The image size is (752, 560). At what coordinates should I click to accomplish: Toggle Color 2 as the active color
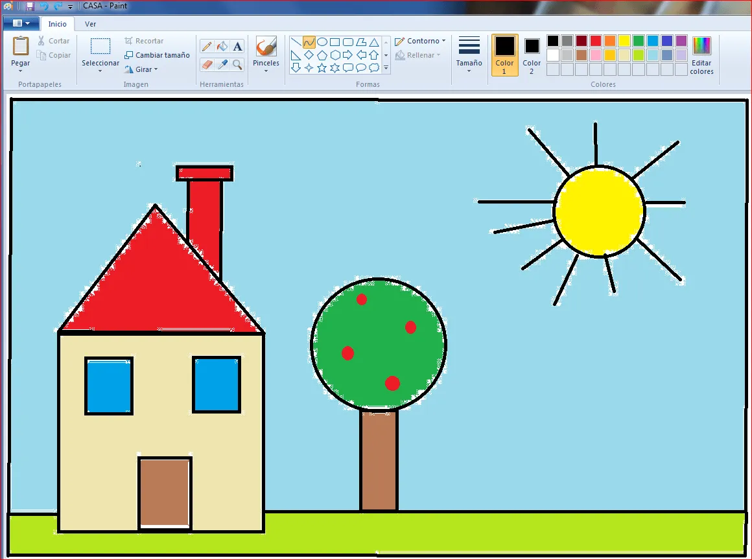(531, 54)
